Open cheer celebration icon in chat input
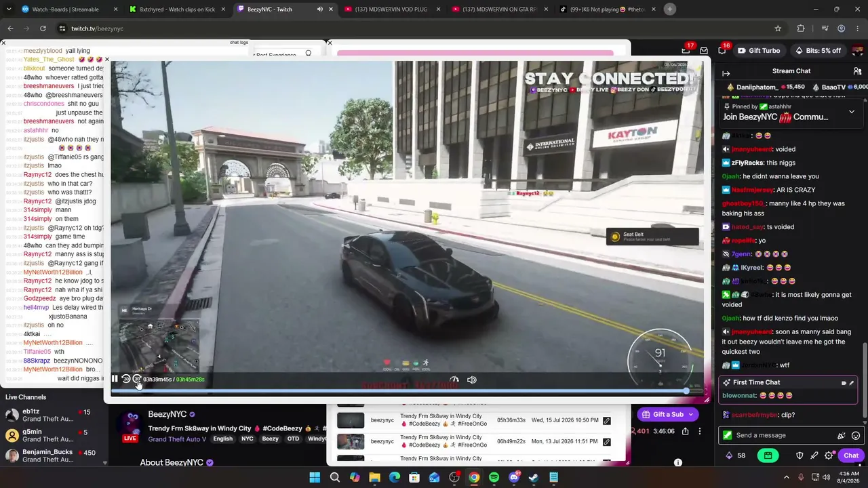 [842, 435]
